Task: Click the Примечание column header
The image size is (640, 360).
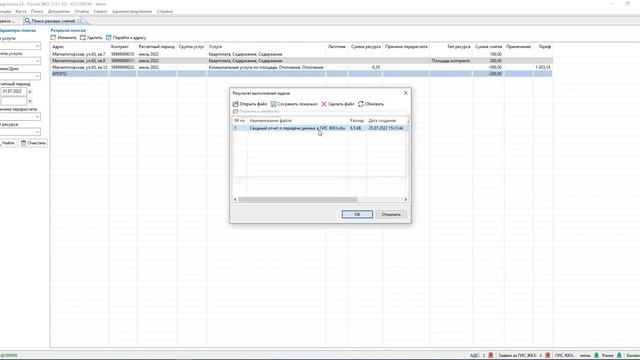Action: 518,47
